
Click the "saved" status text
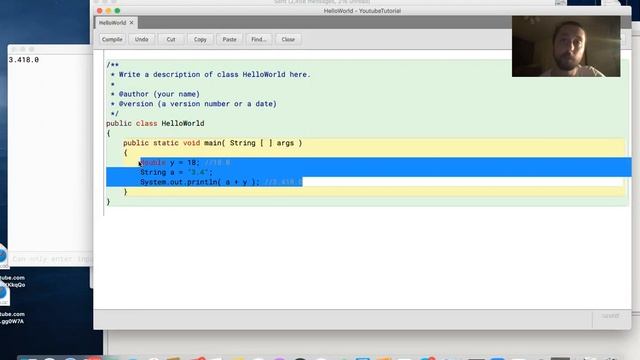point(610,316)
